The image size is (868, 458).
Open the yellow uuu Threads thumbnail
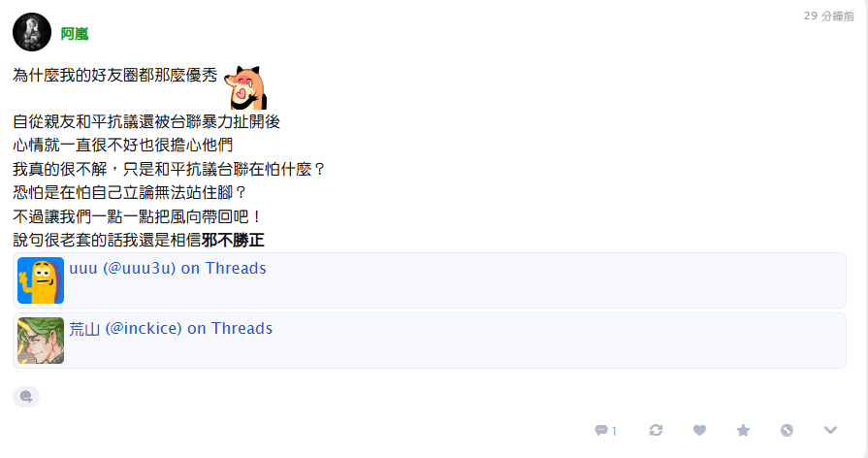pos(41,280)
